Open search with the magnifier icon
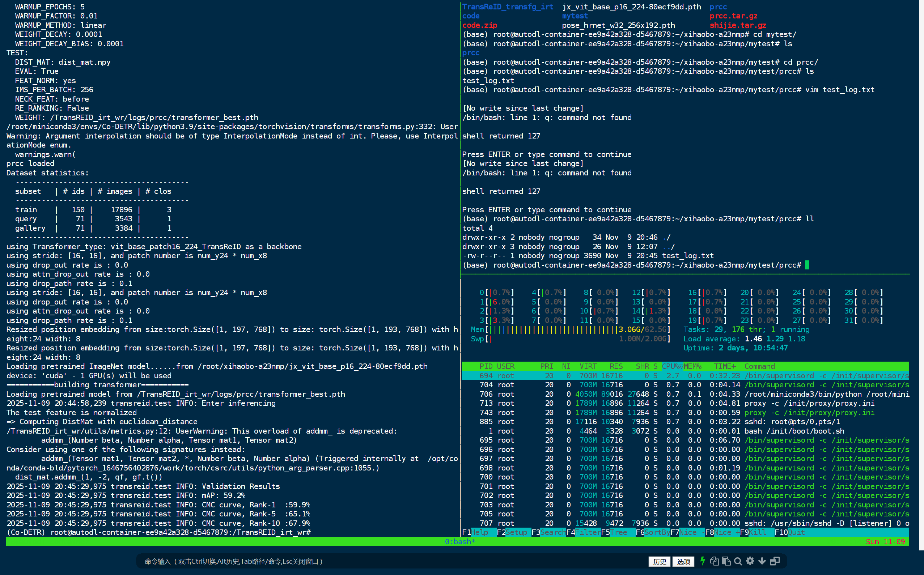 [738, 561]
